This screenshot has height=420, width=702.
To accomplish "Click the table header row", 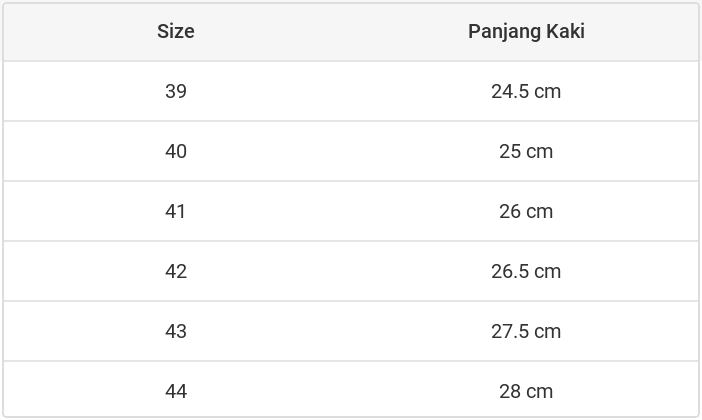I will coord(350,31).
